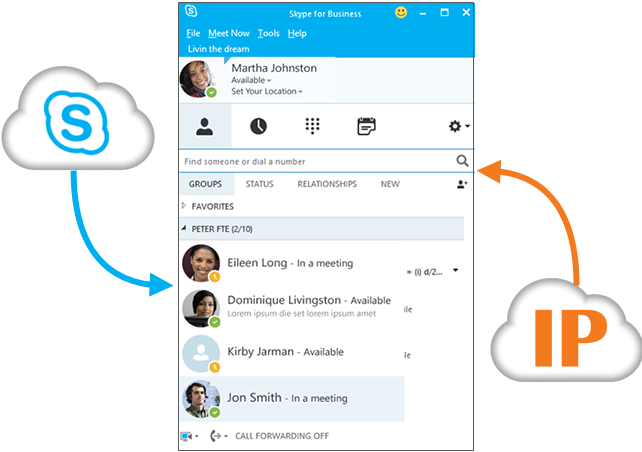The width and height of the screenshot is (642, 452).
Task: Open the Tools menu
Action: (268, 33)
